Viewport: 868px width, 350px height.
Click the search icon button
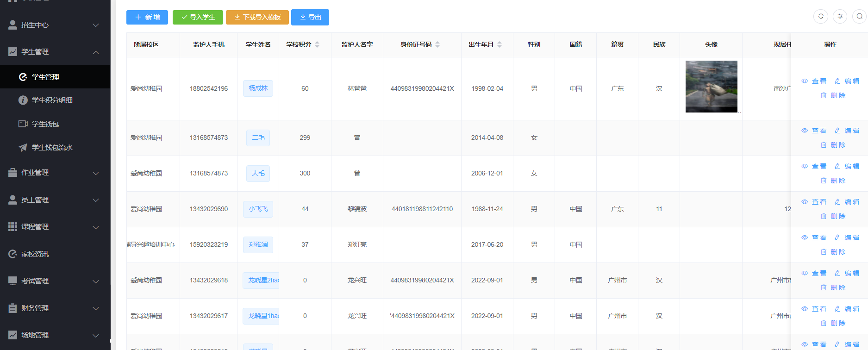click(860, 17)
